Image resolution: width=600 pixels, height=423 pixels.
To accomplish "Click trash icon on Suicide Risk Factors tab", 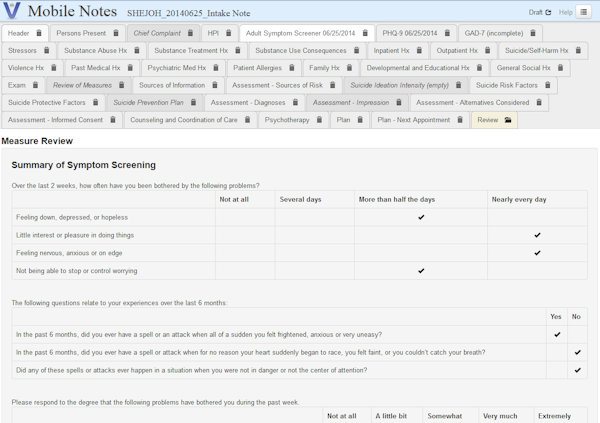I will click(x=547, y=85).
